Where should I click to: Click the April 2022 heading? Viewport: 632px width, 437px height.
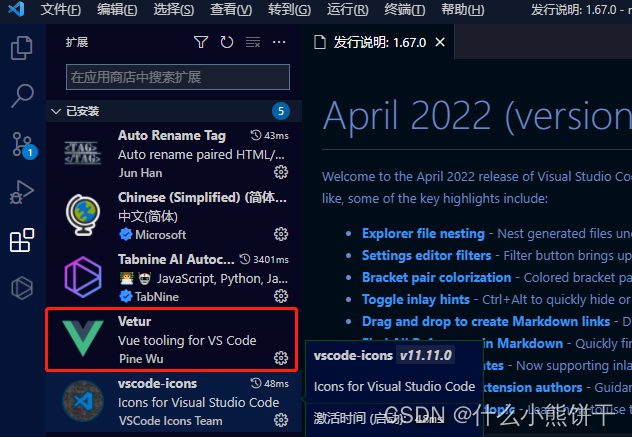(477, 116)
